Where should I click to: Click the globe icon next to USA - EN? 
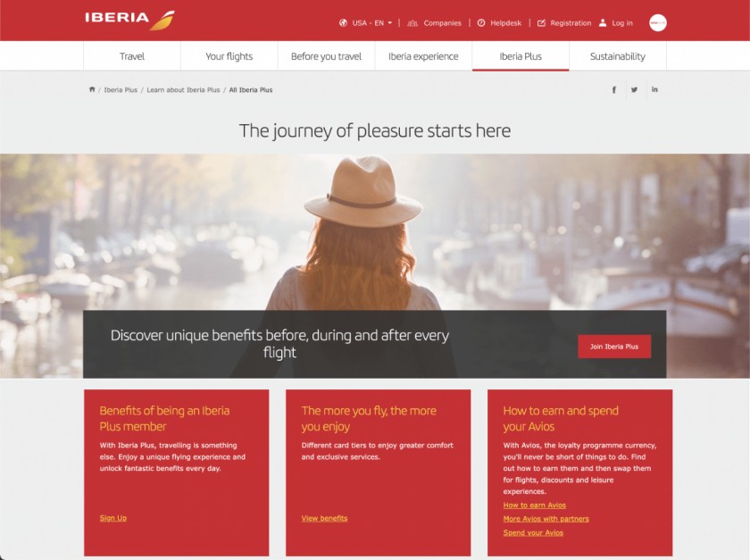[343, 22]
